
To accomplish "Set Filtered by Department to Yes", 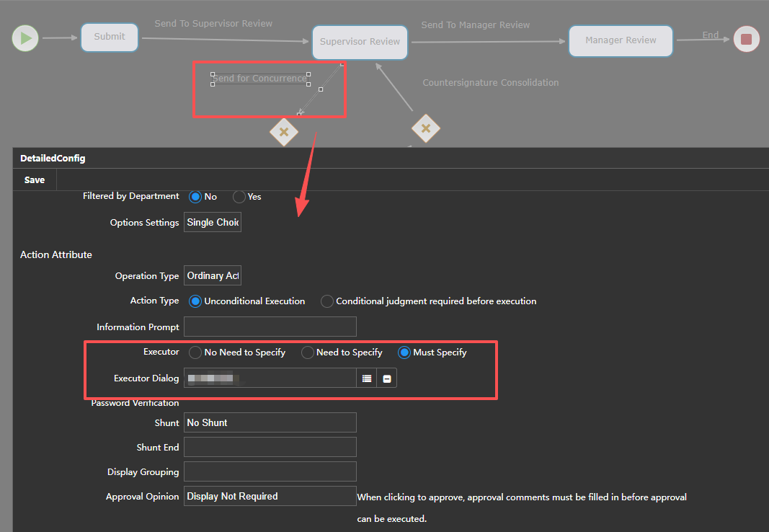I will point(239,197).
